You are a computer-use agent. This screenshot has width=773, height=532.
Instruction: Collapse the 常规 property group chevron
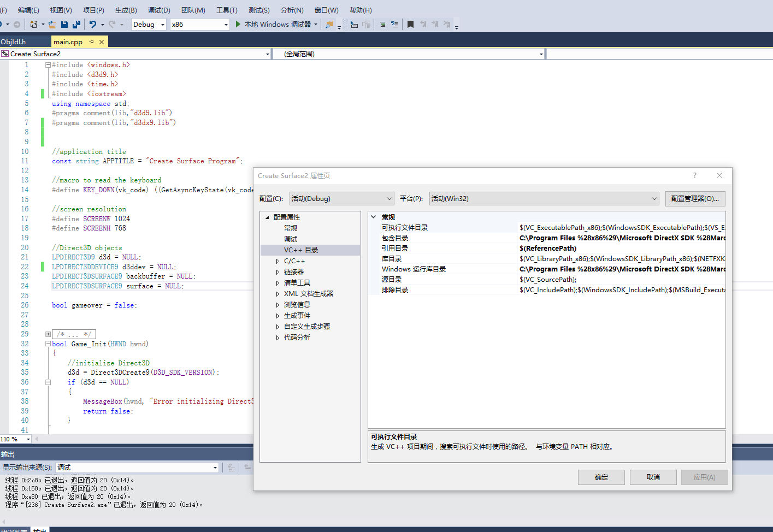click(374, 217)
